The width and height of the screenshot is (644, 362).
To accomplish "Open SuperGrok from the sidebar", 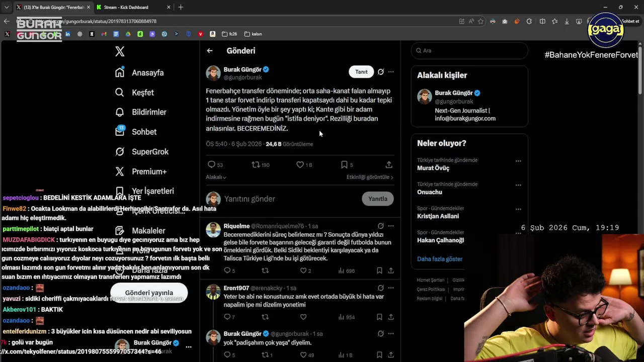I will 142,152.
